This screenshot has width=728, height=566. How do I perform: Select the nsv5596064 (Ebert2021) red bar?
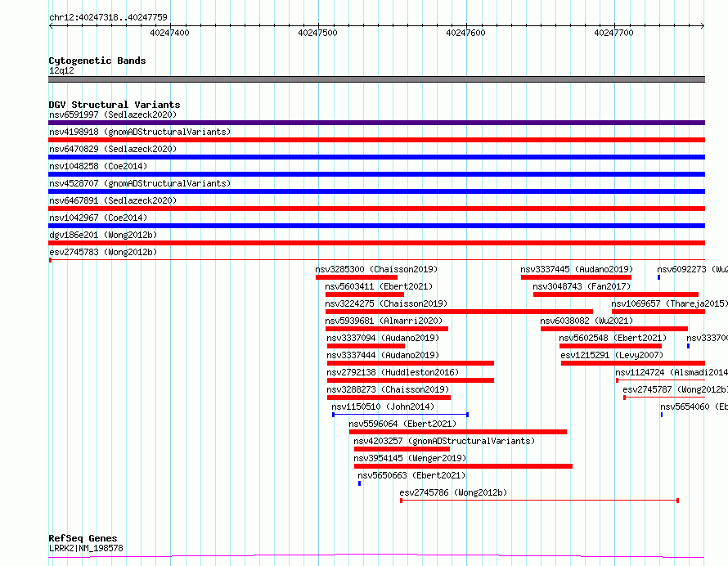[x=457, y=432]
